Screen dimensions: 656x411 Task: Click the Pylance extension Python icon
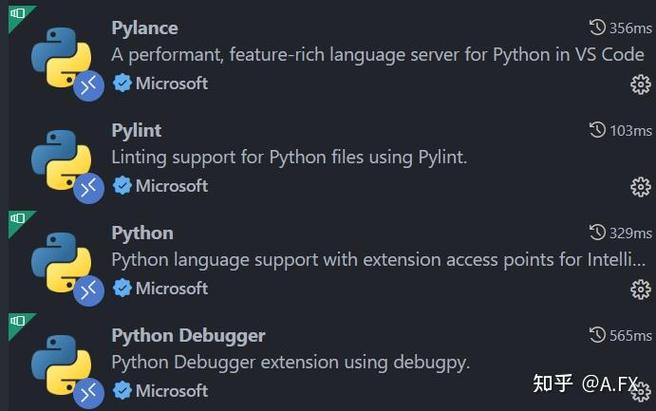point(60,56)
